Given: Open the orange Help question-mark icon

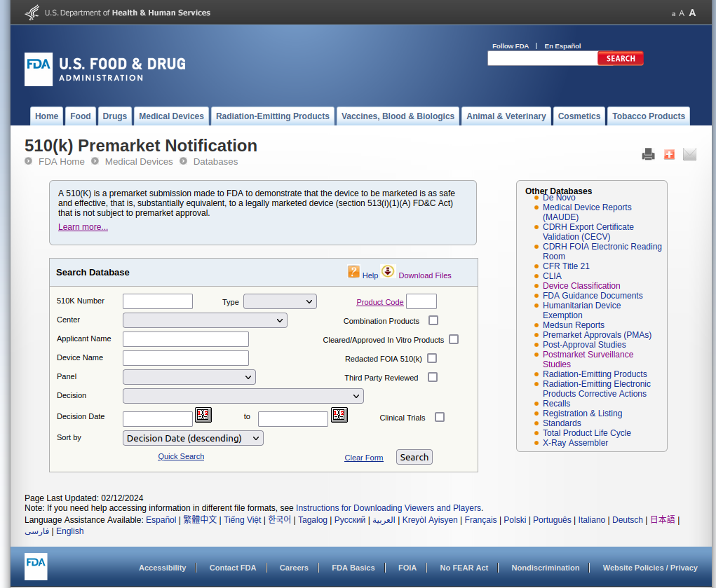Looking at the screenshot, I should 353,271.
